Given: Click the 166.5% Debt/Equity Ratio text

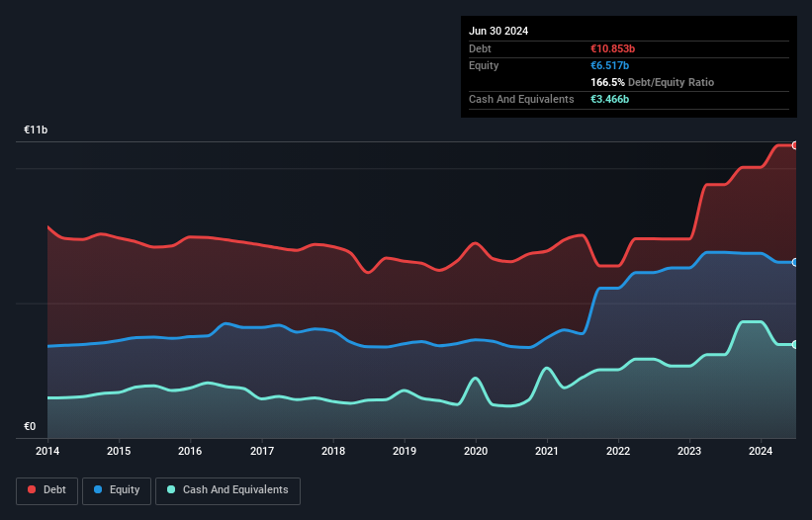Looking at the screenshot, I should [652, 82].
